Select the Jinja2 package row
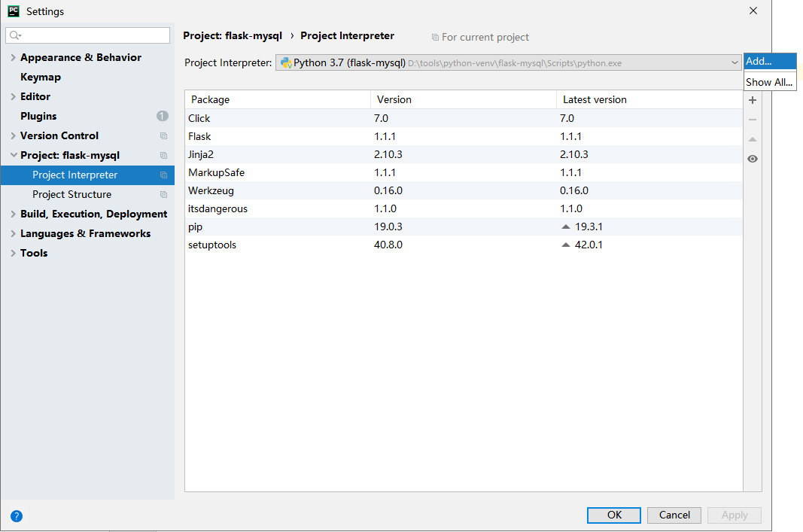The height and width of the screenshot is (532, 803). click(x=464, y=154)
